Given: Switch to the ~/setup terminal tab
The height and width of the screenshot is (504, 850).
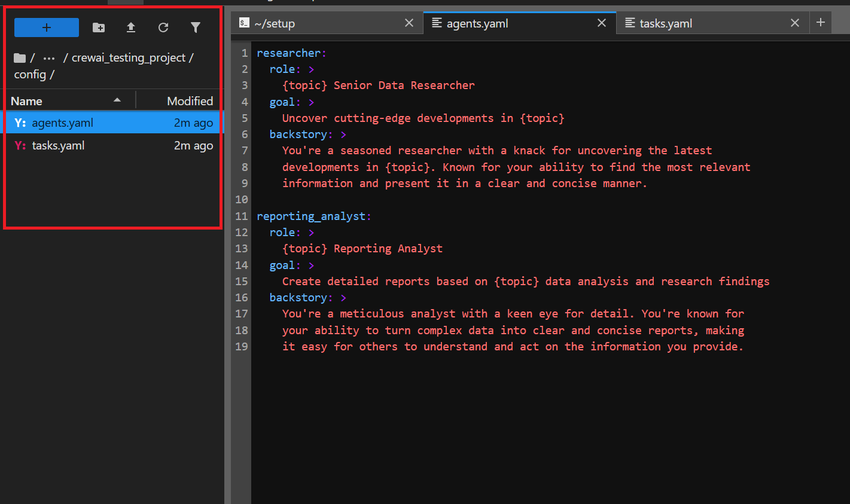Looking at the screenshot, I should pyautogui.click(x=327, y=23).
